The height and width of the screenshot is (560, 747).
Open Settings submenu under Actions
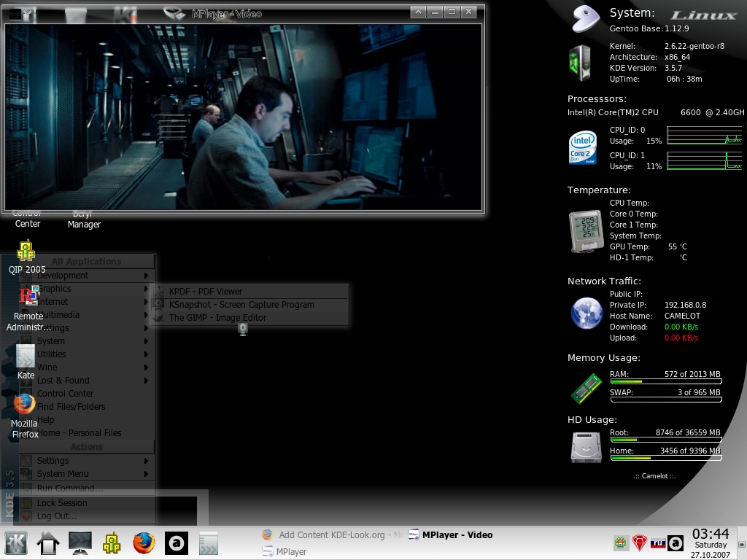88,461
